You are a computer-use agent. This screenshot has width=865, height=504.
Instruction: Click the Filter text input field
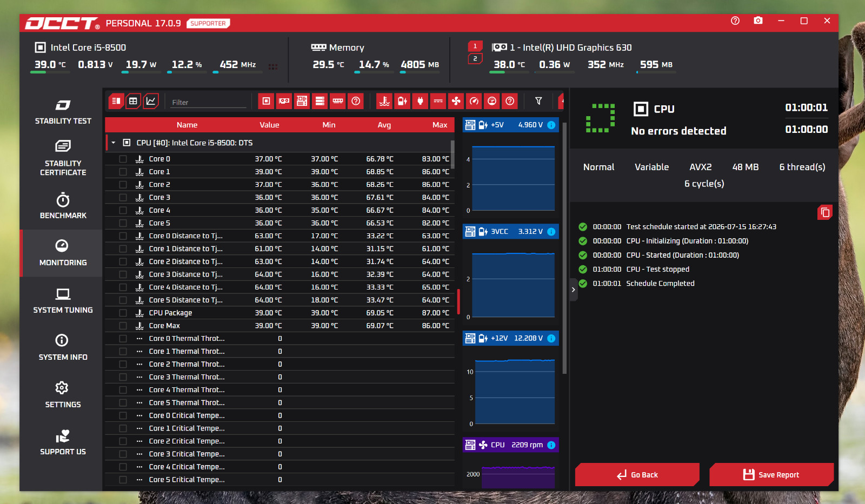coord(208,102)
